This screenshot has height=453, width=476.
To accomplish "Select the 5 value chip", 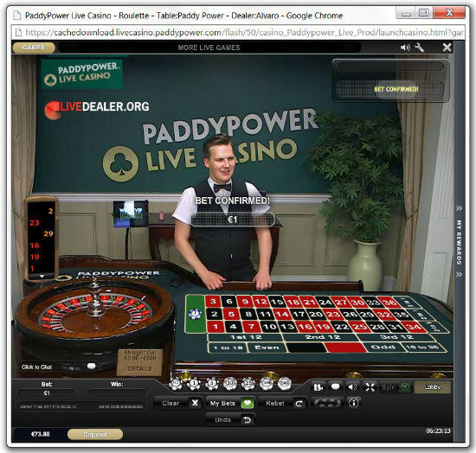I will 212,384.
